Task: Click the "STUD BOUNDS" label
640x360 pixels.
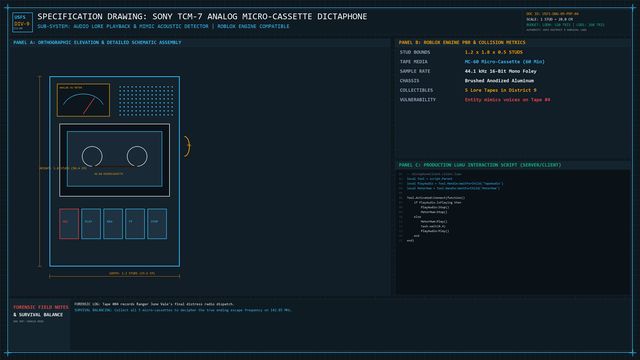Action: [415, 52]
